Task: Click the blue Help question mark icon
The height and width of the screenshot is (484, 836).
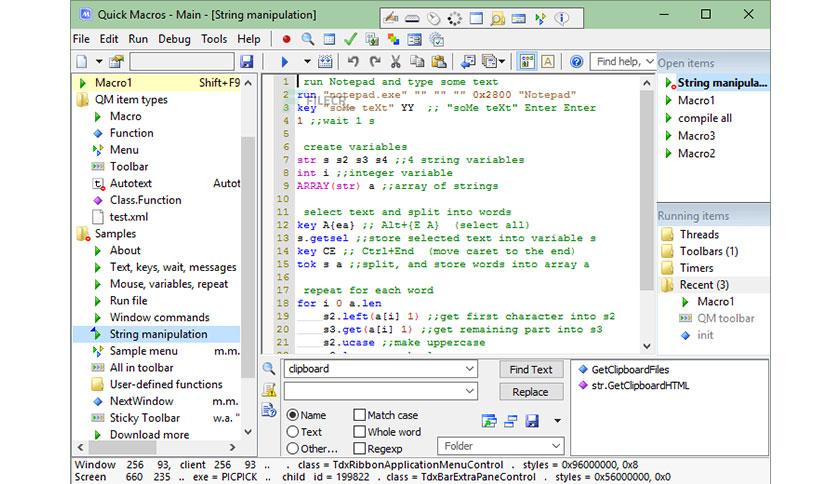Action: (576, 62)
